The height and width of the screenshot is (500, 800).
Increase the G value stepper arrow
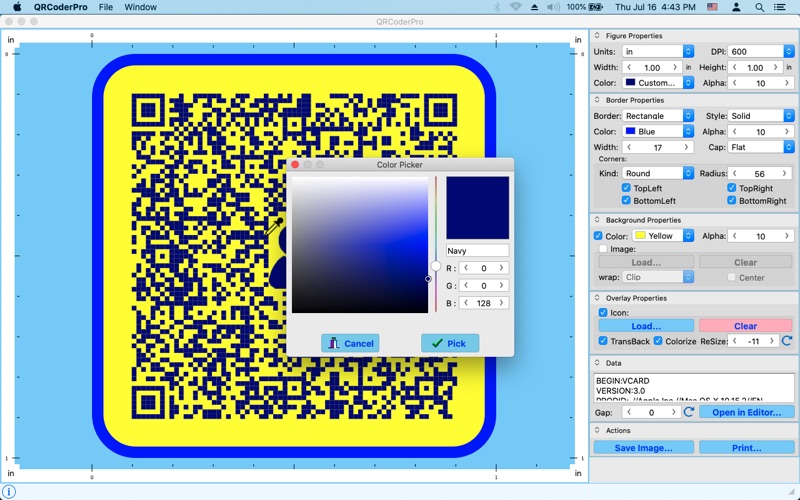click(x=501, y=285)
